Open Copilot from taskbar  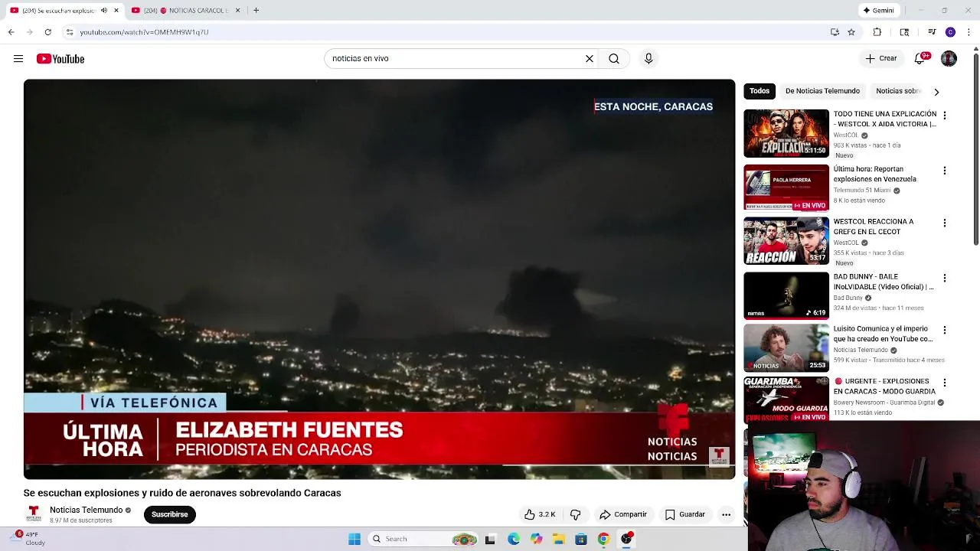click(x=536, y=539)
